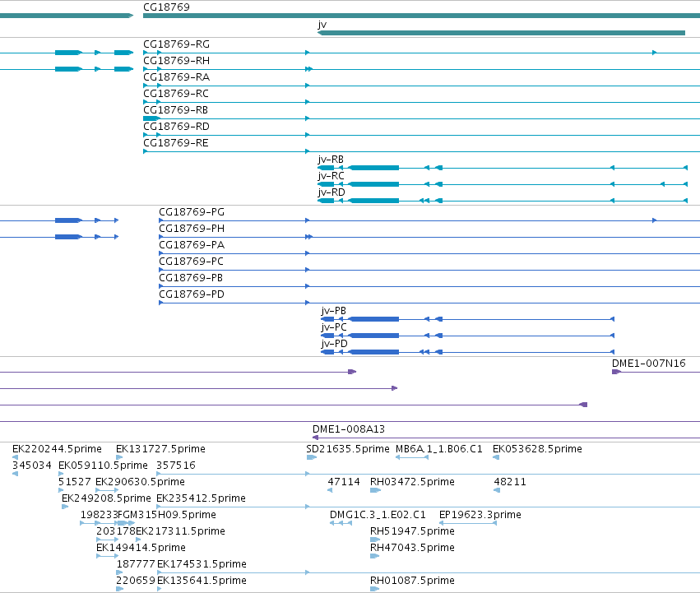
Task: Click the jv-PC protein label
Action: point(333,327)
